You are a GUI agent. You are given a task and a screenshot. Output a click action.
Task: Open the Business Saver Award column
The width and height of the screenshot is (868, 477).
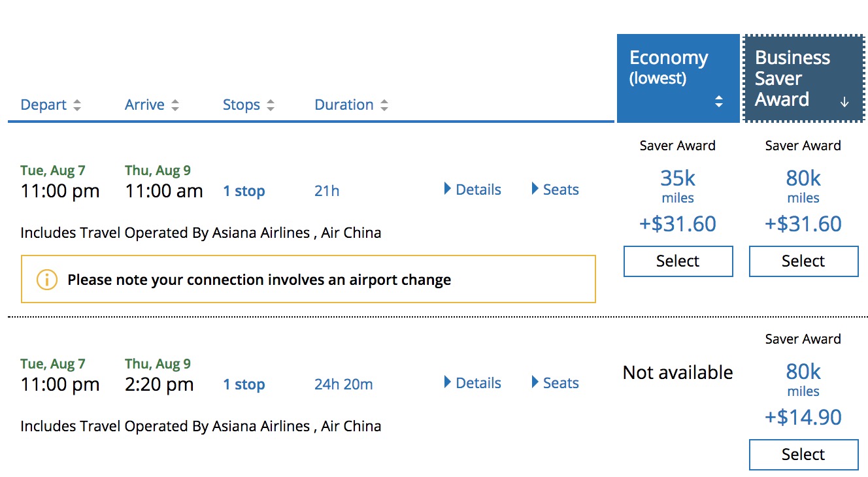point(792,78)
